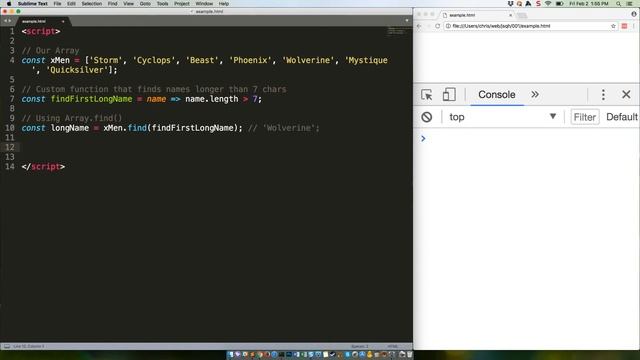
Task: Open the Window menu
Action: pyautogui.click(x=204, y=4)
